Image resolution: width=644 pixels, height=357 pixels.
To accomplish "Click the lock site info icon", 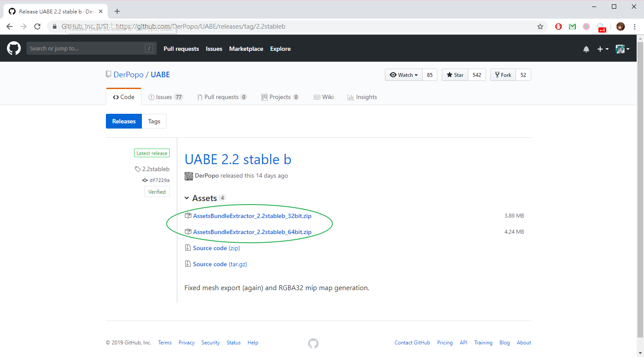I will point(55,26).
